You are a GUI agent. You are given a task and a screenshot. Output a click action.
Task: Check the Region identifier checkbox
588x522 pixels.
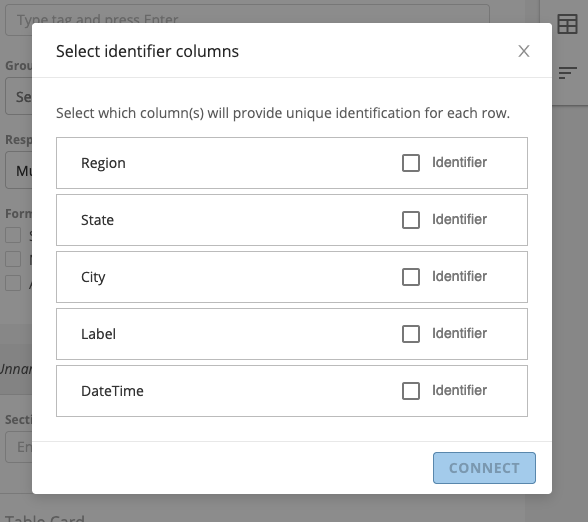(x=411, y=163)
